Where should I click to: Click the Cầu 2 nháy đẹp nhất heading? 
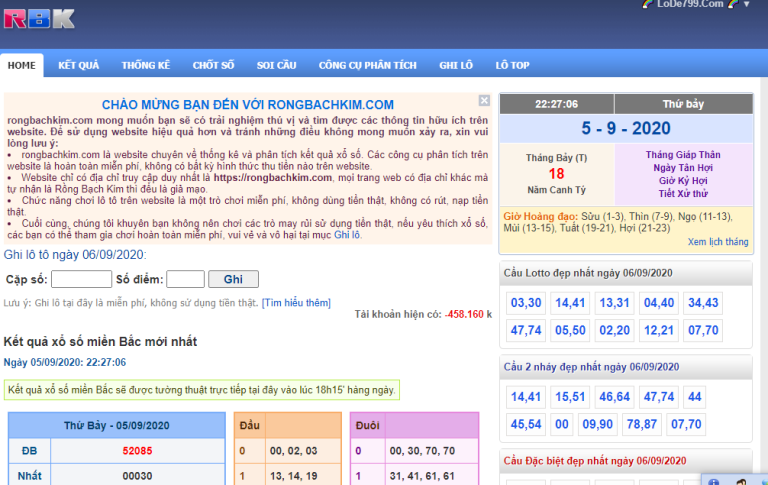[x=591, y=367]
